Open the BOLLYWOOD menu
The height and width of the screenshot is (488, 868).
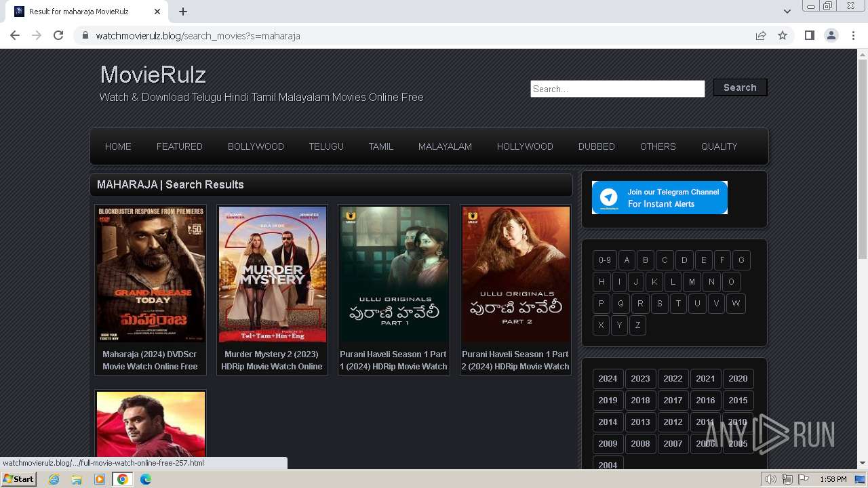[256, 146]
